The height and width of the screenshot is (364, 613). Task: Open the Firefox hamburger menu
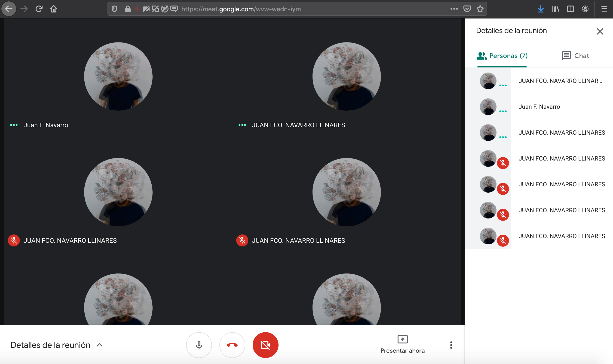click(604, 9)
